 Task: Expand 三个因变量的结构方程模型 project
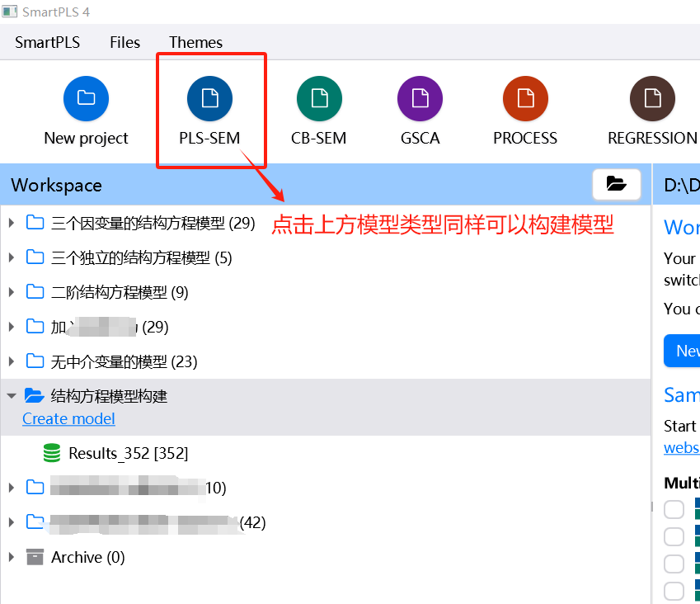(x=12, y=223)
